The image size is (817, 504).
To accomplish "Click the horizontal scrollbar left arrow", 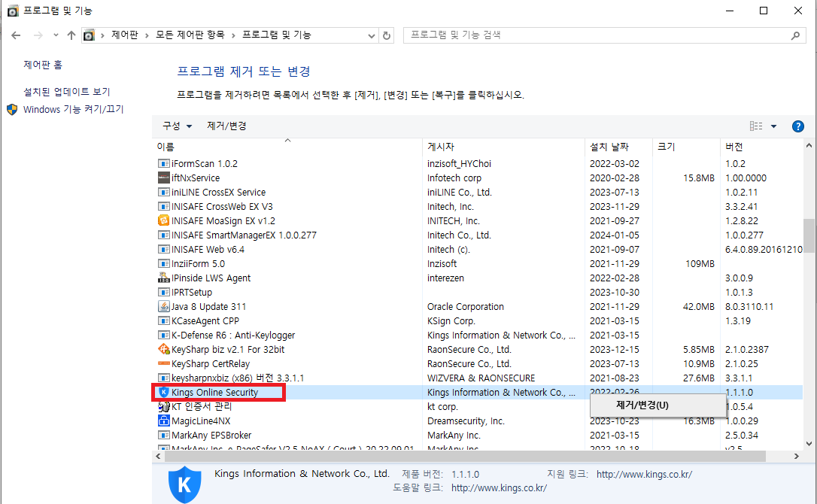I will coord(159,457).
